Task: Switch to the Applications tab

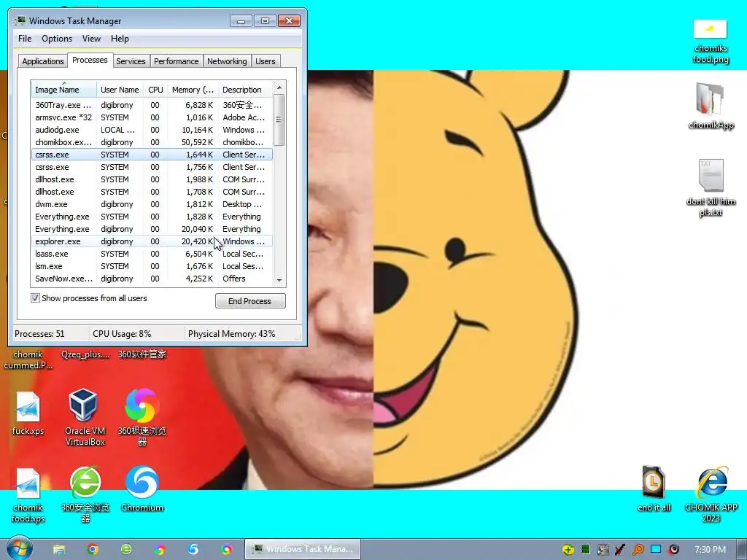Action: pyautogui.click(x=43, y=61)
